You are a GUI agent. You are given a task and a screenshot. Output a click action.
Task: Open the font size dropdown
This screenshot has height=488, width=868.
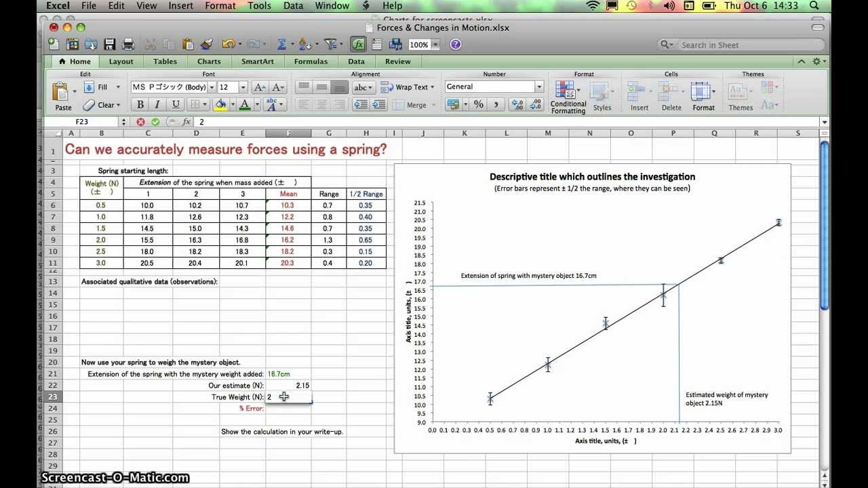(243, 87)
